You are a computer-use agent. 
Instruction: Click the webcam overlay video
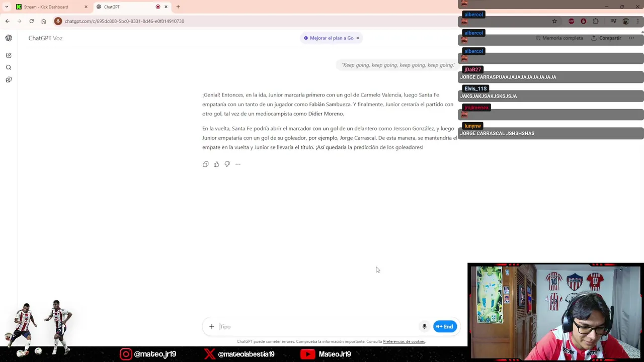point(555,312)
